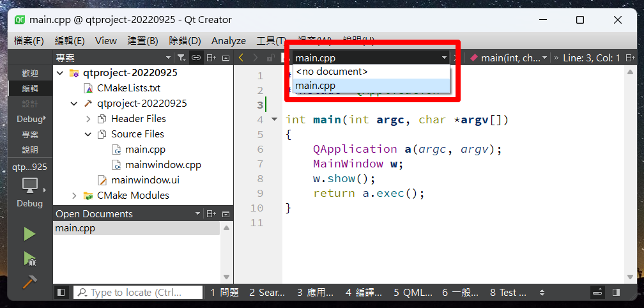
Task: Open the main.cpp document combo box
Action: (371, 58)
